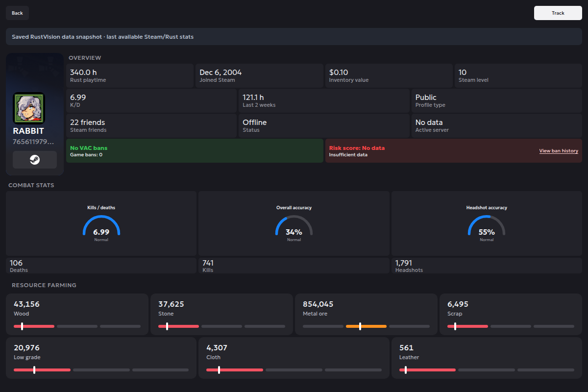Open the Steam profile icon button
This screenshot has height=392, width=588.
pyautogui.click(x=35, y=160)
